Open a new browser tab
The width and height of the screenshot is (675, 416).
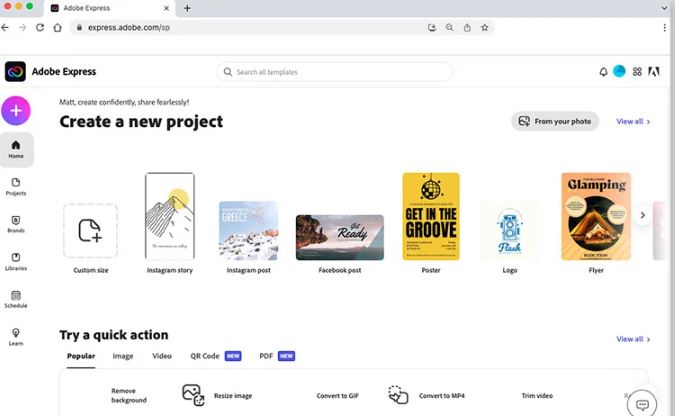187,8
